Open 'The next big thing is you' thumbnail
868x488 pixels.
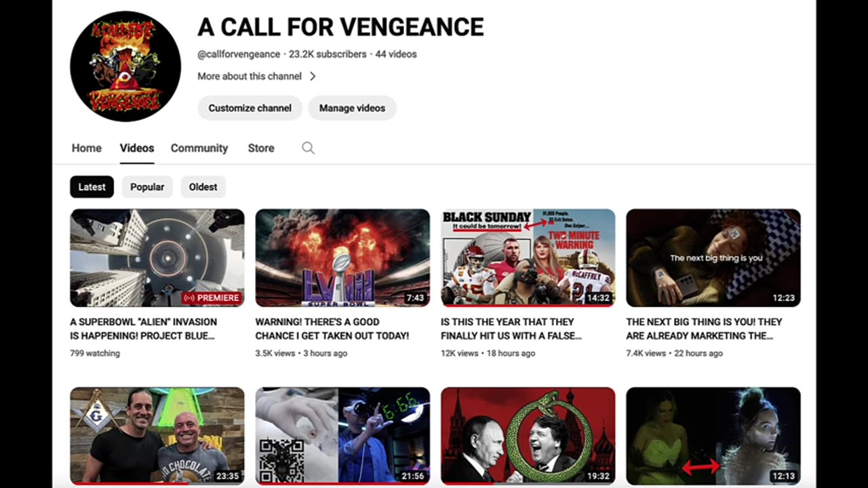pos(713,258)
